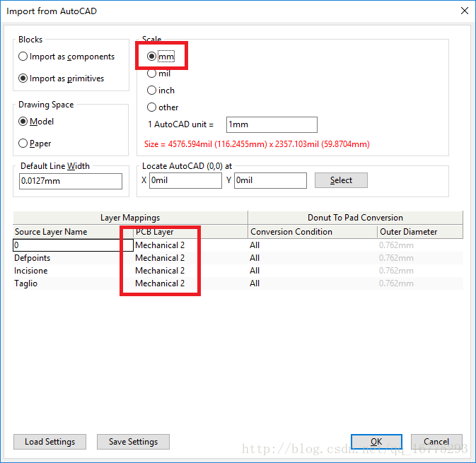Click the red Size dimension text
This screenshot has height=463, width=476.
pyautogui.click(x=257, y=144)
